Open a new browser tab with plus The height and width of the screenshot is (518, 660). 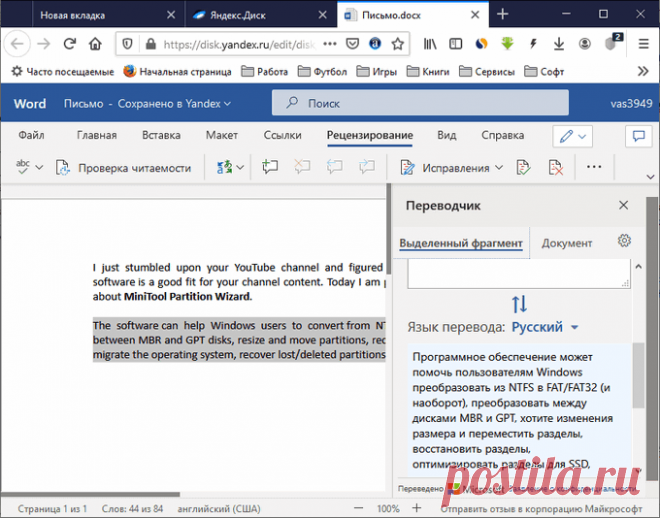point(503,14)
